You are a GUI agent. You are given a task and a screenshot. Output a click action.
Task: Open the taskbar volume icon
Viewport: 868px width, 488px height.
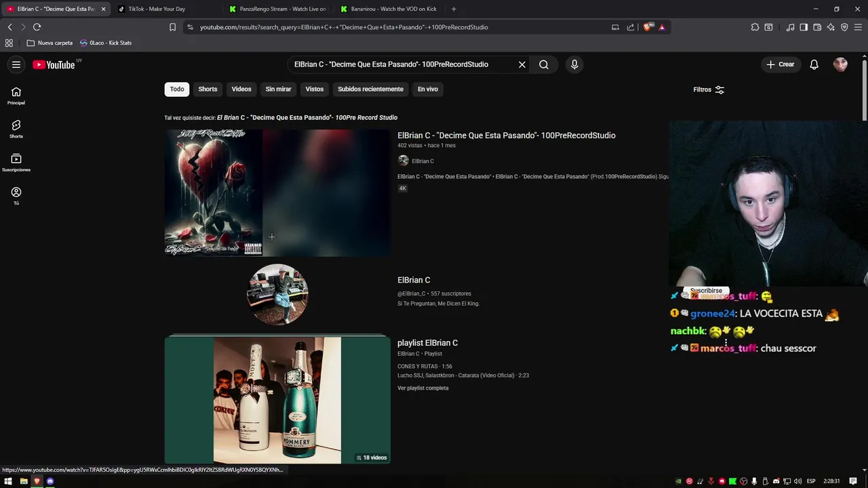click(x=797, y=481)
